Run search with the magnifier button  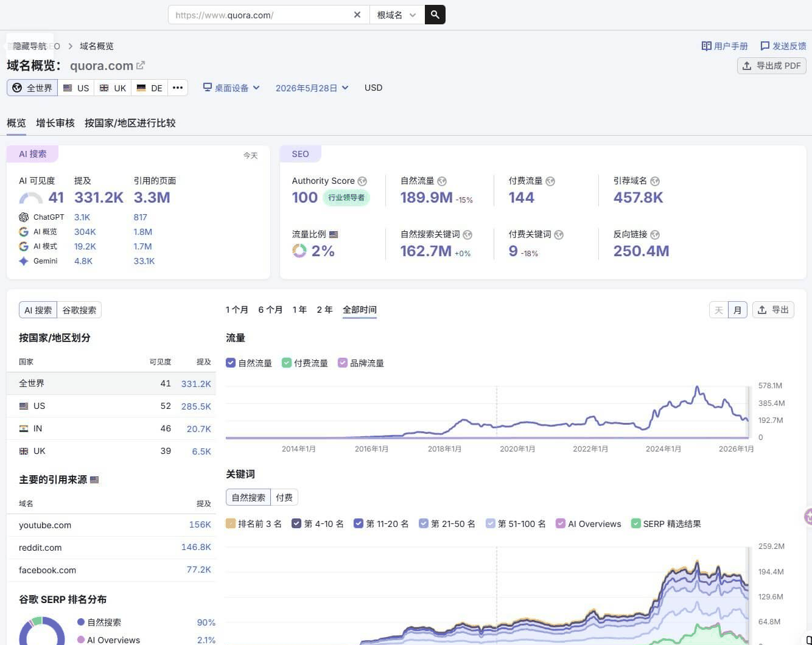(435, 15)
